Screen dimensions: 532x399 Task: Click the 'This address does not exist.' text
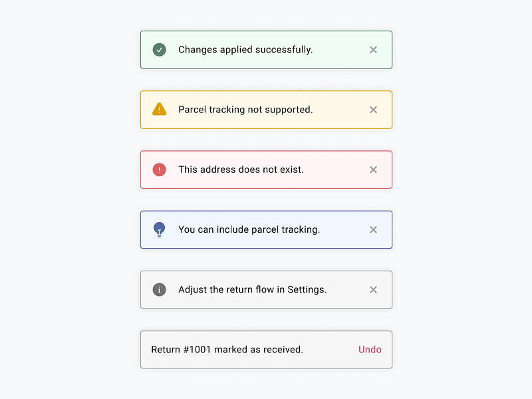point(241,170)
